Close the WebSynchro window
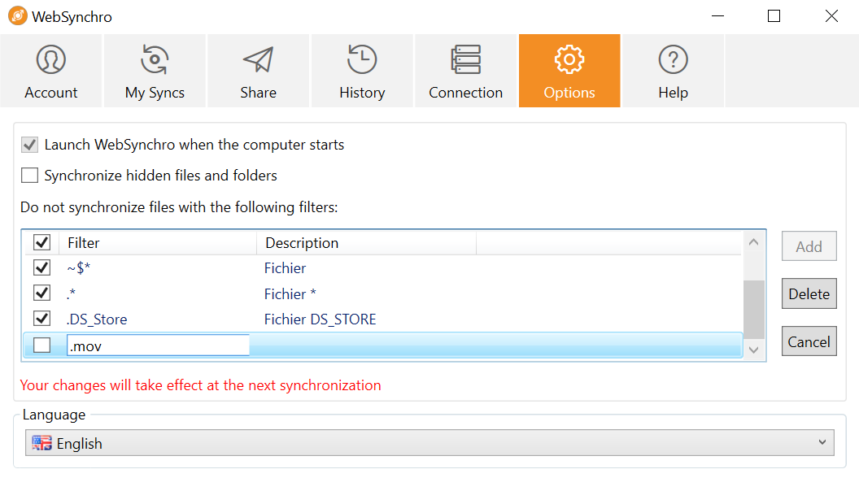The image size is (859, 504). pos(831,16)
